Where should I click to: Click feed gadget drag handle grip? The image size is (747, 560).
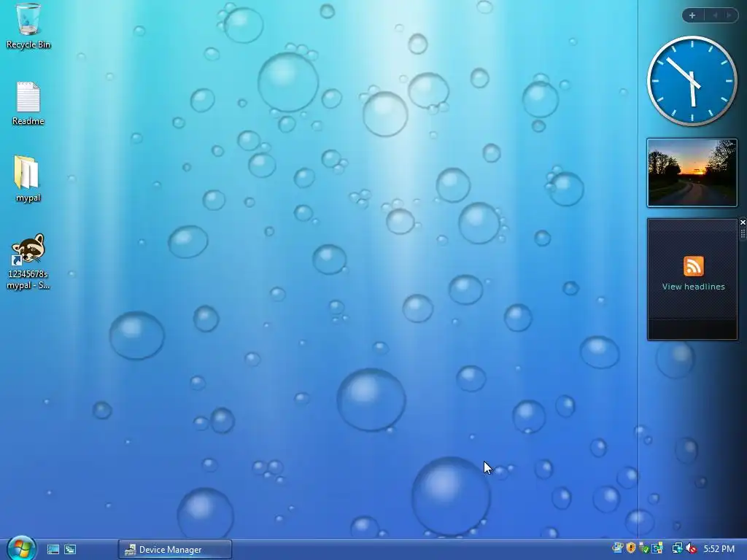tap(743, 234)
